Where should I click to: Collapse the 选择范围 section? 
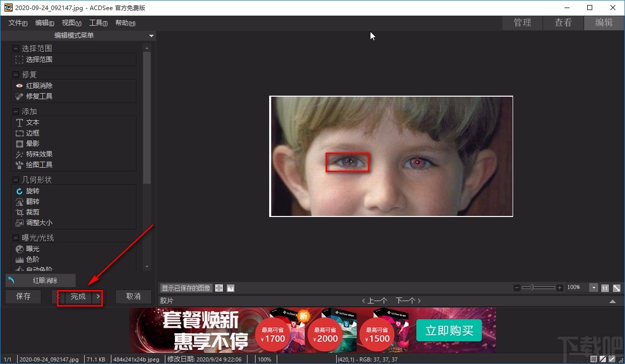point(16,49)
